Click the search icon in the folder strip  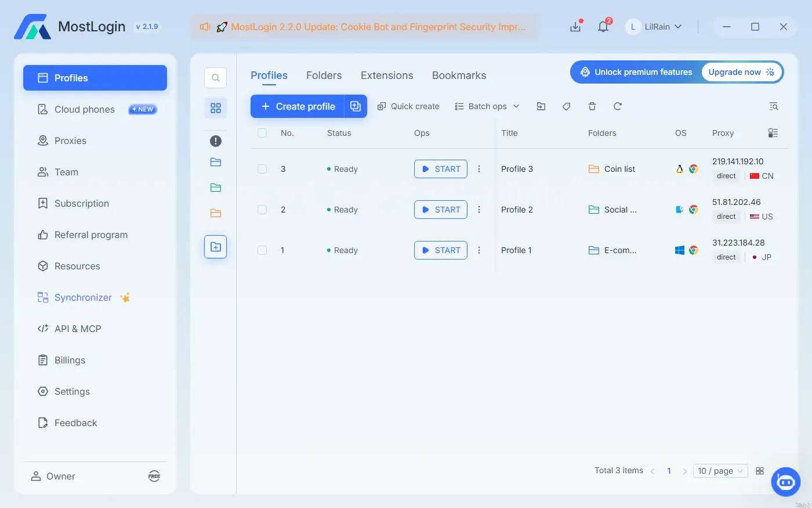[215, 78]
